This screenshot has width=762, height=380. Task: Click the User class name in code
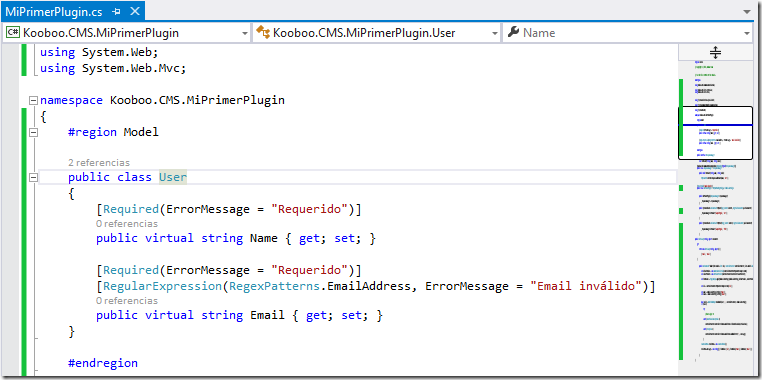pyautogui.click(x=173, y=177)
